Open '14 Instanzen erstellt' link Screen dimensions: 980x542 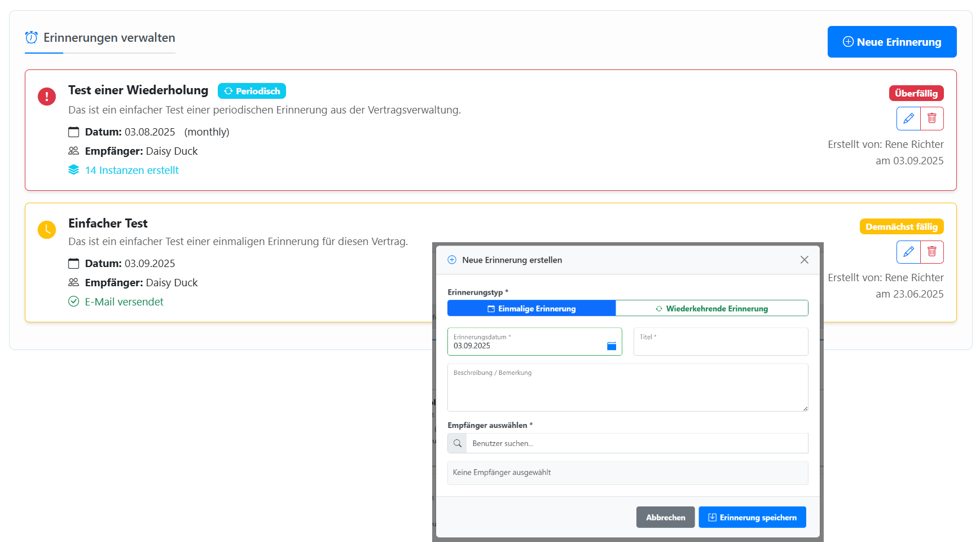pos(131,171)
